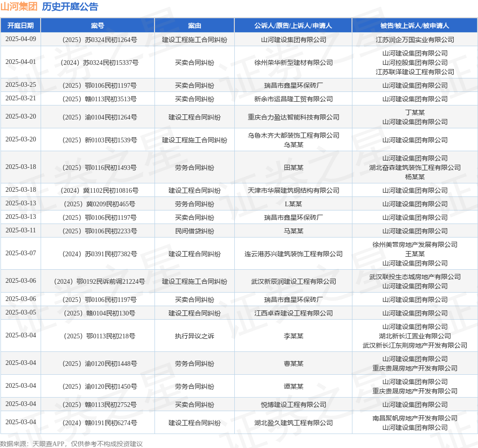This screenshot has height=448, width=478.
Task: Click plaintiff 李某某
Action: coord(293,336)
